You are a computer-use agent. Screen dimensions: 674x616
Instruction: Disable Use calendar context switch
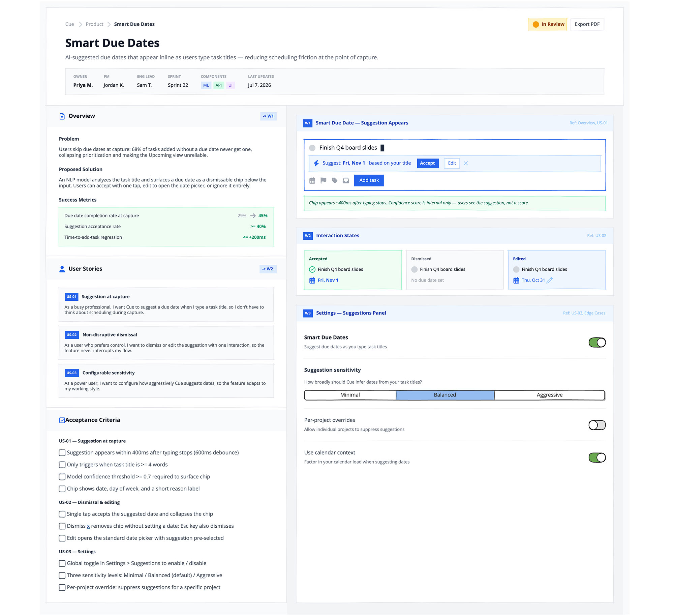click(x=597, y=458)
